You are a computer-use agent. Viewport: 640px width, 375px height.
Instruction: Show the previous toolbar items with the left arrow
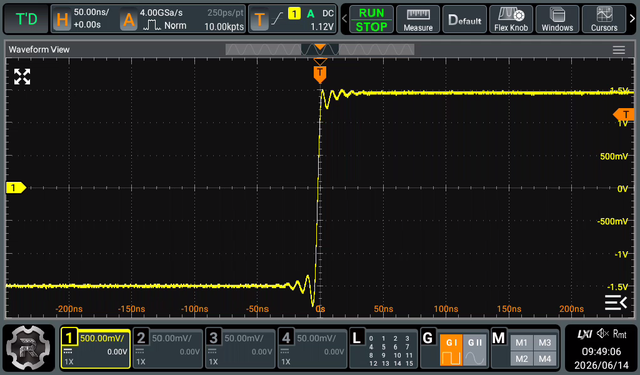point(344,19)
